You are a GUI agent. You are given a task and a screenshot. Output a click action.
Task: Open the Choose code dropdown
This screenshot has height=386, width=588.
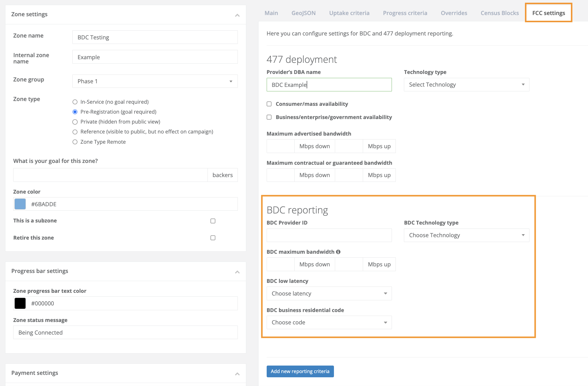pyautogui.click(x=329, y=323)
